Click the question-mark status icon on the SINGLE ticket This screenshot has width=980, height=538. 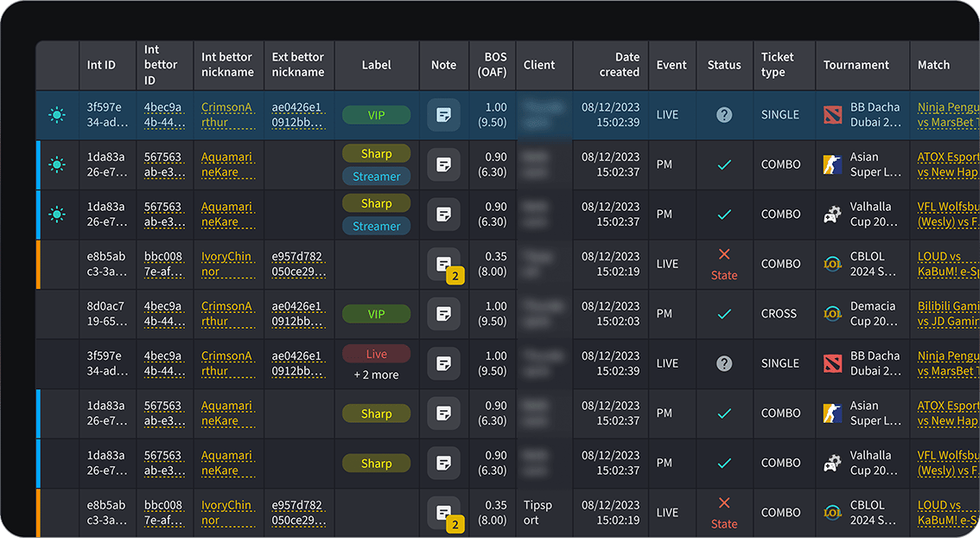point(724,115)
